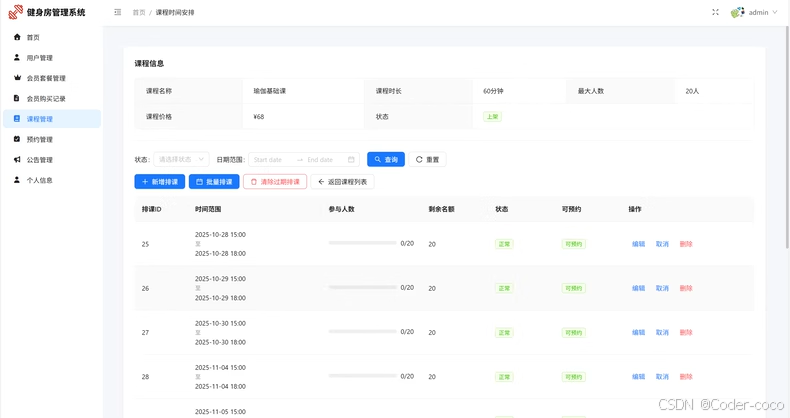
Task: Click the 可预约 tag in row 26
Action: (573, 288)
